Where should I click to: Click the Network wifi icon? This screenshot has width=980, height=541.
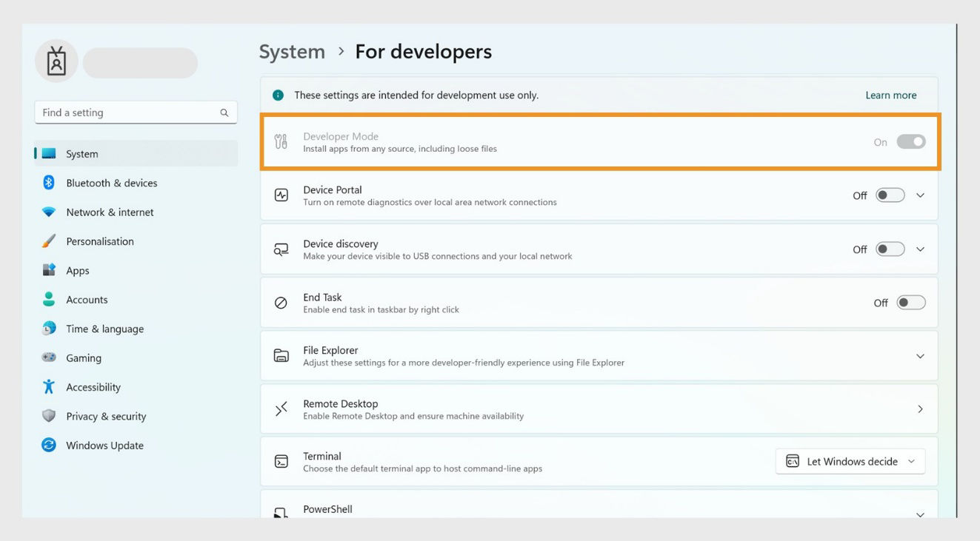(49, 212)
